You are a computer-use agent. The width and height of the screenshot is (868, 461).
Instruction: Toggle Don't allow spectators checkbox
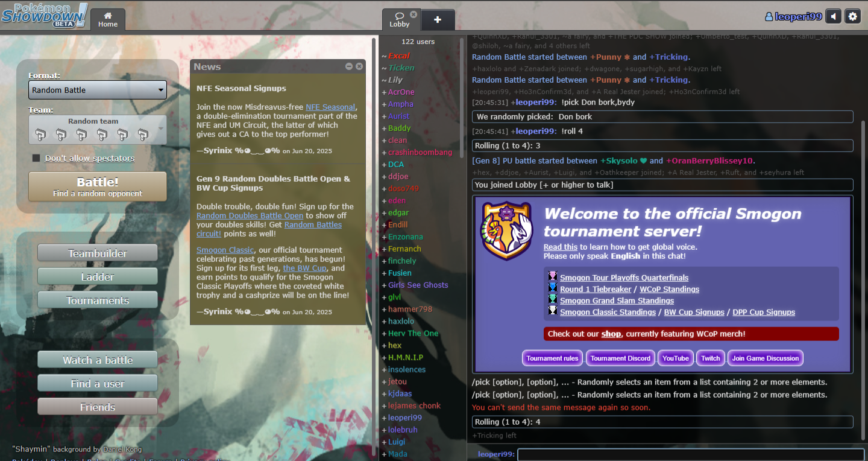coord(36,158)
